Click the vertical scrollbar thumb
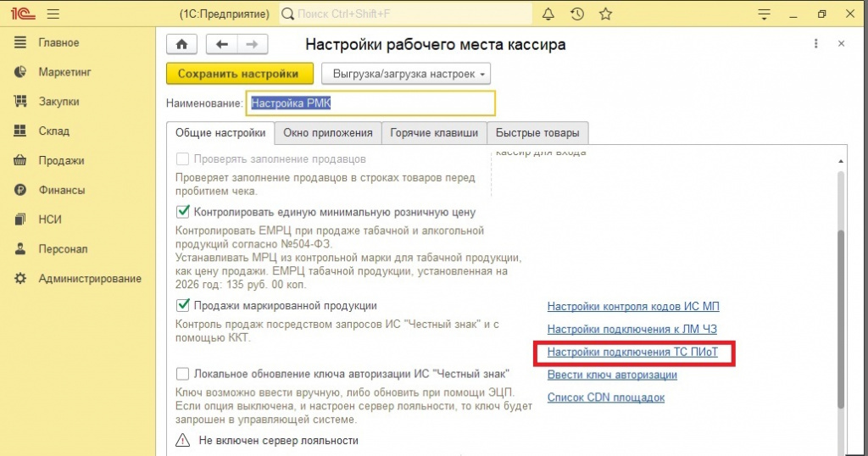The image size is (868, 456). click(841, 318)
